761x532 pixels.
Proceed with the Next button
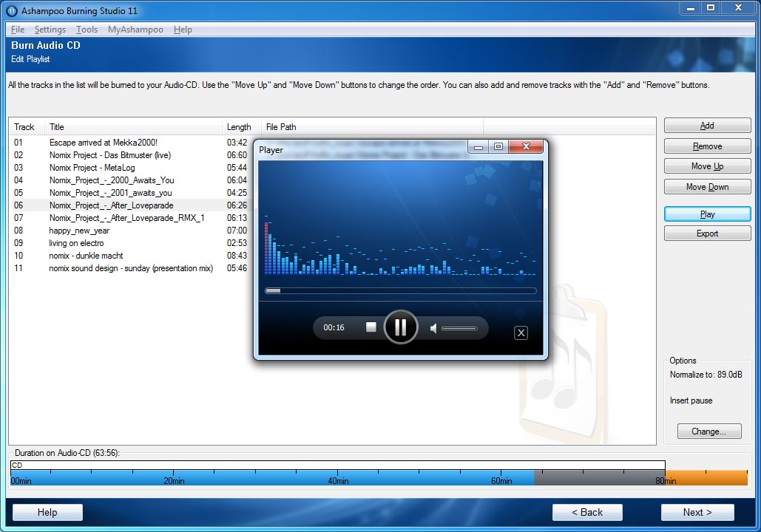pos(697,512)
